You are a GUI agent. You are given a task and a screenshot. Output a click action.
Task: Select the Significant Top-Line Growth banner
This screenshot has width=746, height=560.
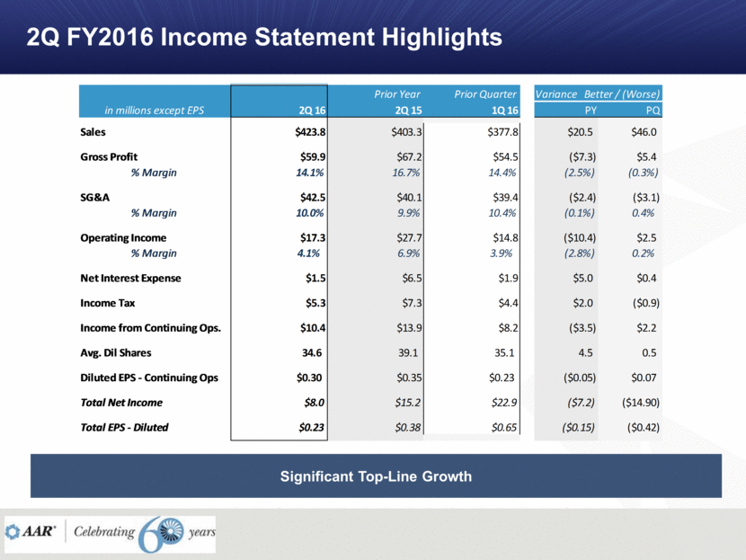click(x=375, y=476)
